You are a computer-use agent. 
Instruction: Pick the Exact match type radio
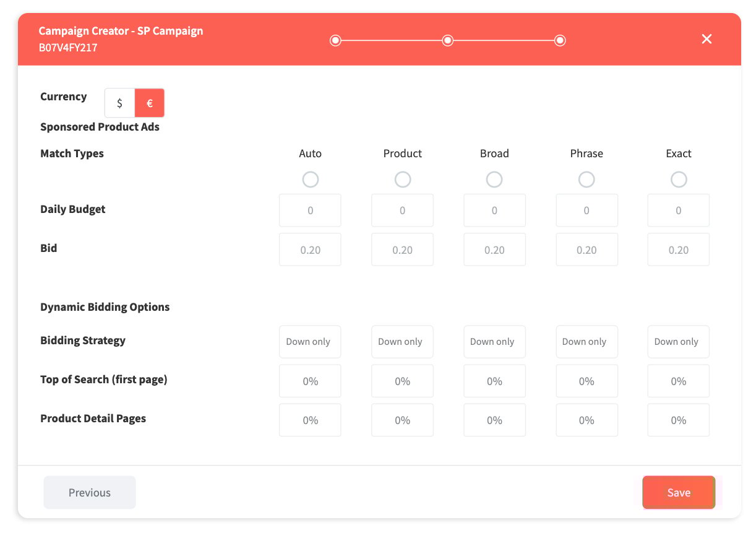[679, 180]
